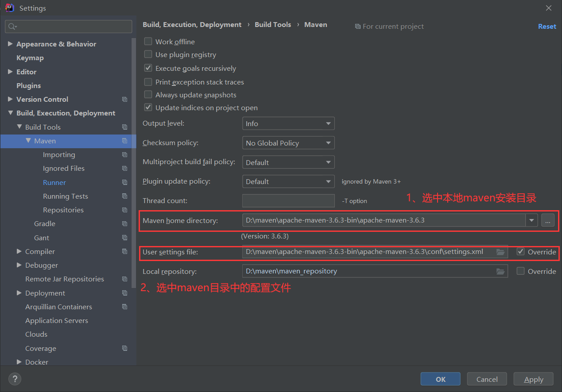
Task: Uncheck Execute goals recursively
Action: 148,68
